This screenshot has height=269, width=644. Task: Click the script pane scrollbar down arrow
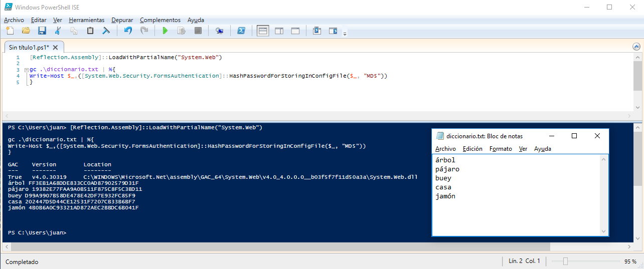[x=637, y=107]
